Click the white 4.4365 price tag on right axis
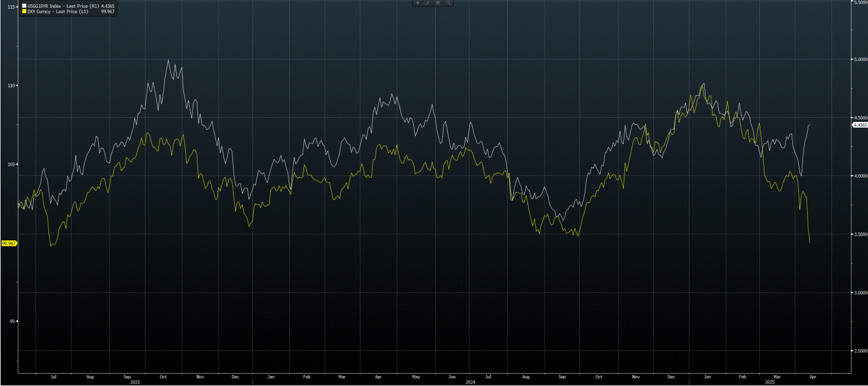Image resolution: width=868 pixels, height=386 pixels. pyautogui.click(x=859, y=125)
